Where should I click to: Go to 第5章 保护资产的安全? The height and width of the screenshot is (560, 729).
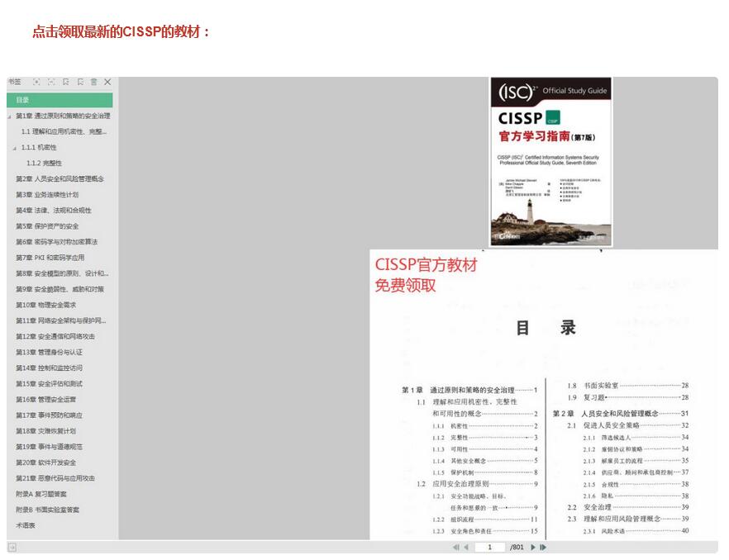coord(47,227)
